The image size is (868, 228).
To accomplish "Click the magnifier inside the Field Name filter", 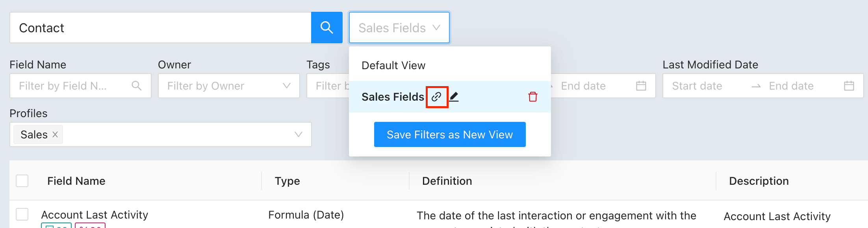I will [136, 86].
